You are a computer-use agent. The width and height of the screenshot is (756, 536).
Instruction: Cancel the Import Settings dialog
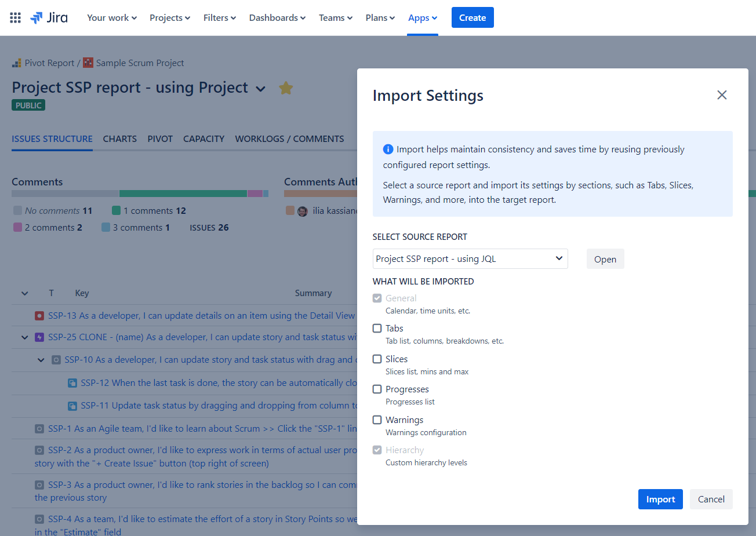(711, 499)
